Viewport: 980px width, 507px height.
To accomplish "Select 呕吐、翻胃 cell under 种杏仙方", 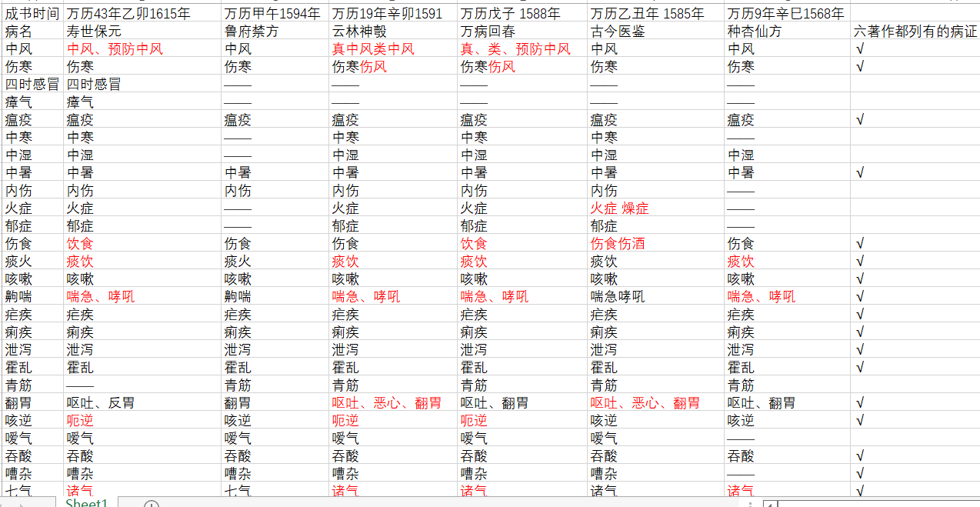I will tap(788, 402).
